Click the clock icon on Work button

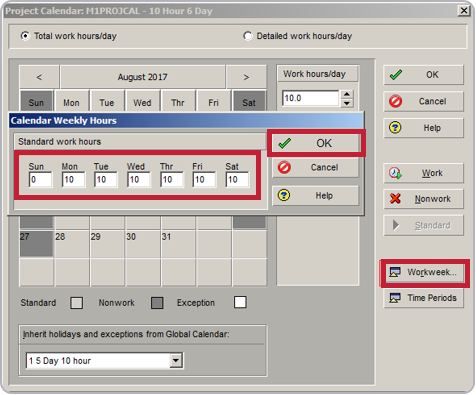(395, 173)
